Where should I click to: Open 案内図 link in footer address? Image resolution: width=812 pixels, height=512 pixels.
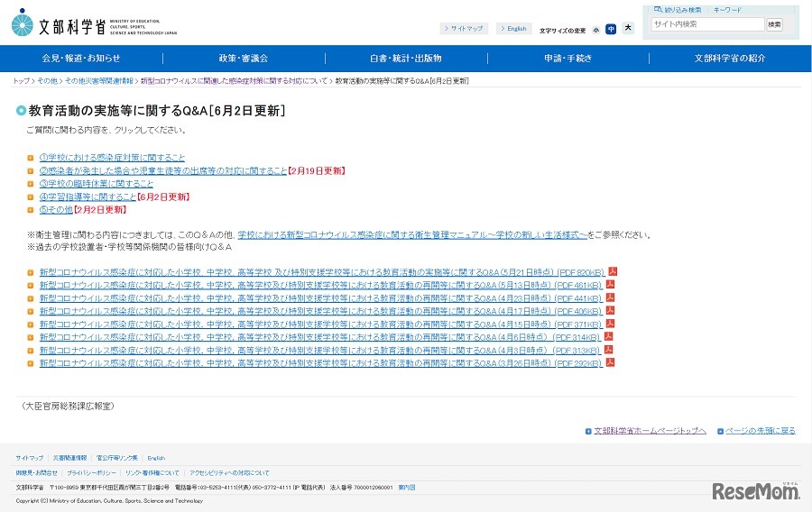407,487
